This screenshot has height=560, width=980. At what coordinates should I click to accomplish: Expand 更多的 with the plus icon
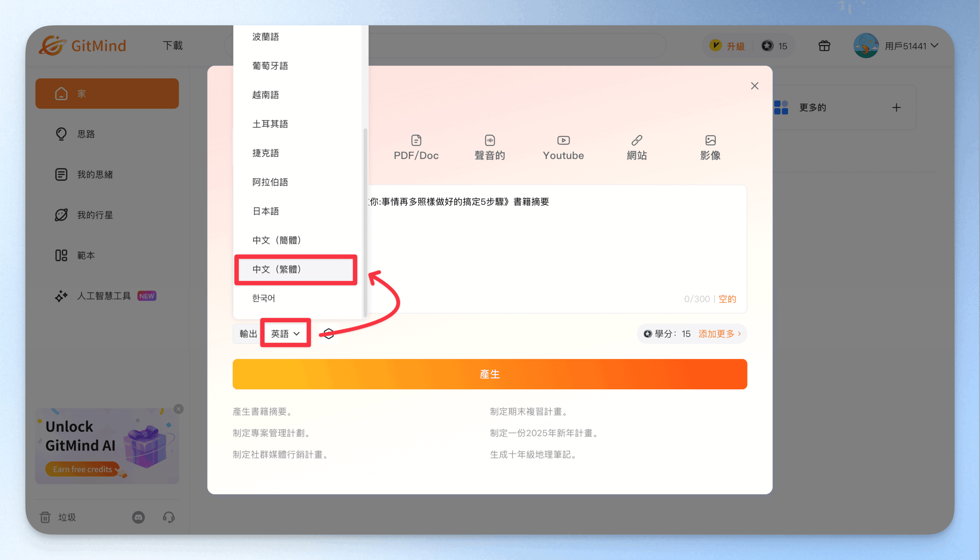896,107
